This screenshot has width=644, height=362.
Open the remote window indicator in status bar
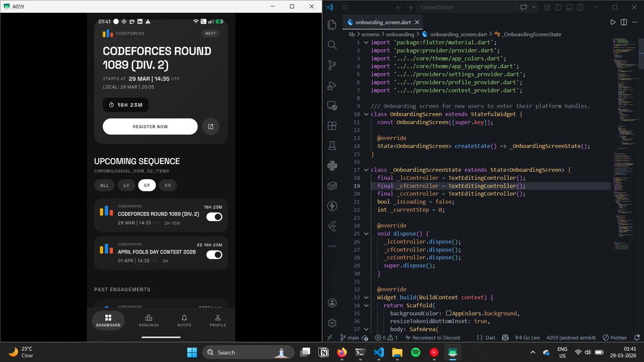tap(330, 338)
